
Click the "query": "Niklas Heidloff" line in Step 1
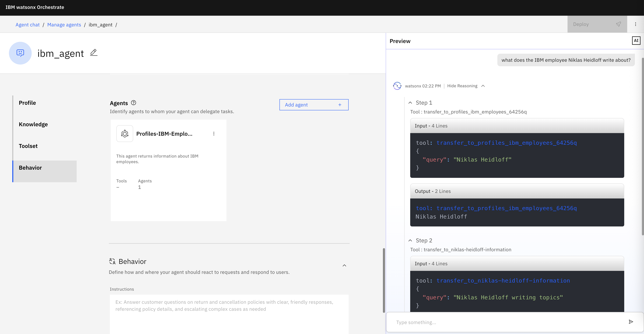coord(467,159)
